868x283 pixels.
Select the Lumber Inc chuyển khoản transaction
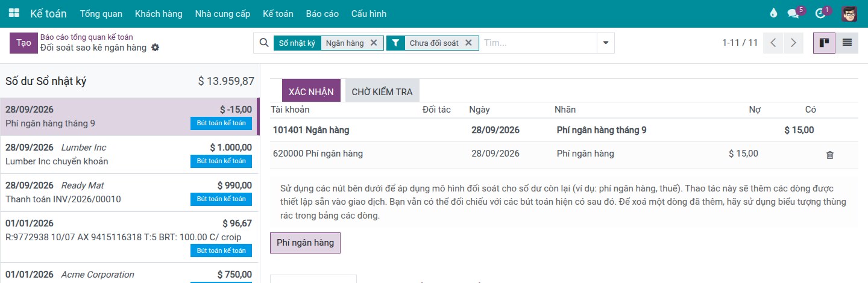[130, 155]
